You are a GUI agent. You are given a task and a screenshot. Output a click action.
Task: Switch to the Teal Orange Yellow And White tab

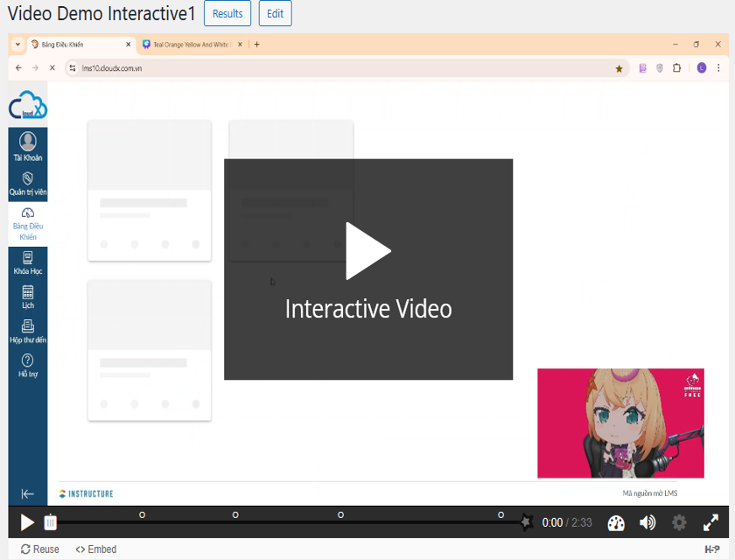(x=191, y=44)
